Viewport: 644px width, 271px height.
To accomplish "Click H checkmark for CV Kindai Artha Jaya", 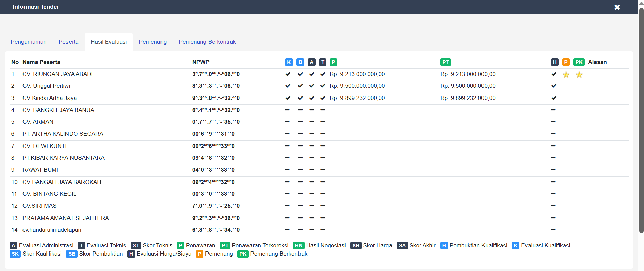I will point(554,98).
